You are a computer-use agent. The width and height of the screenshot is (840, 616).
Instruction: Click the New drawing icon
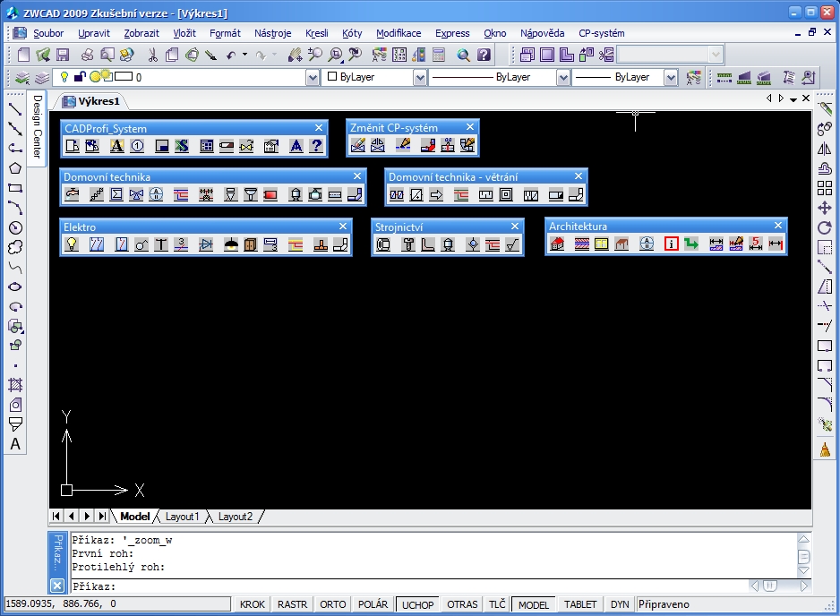click(x=23, y=55)
